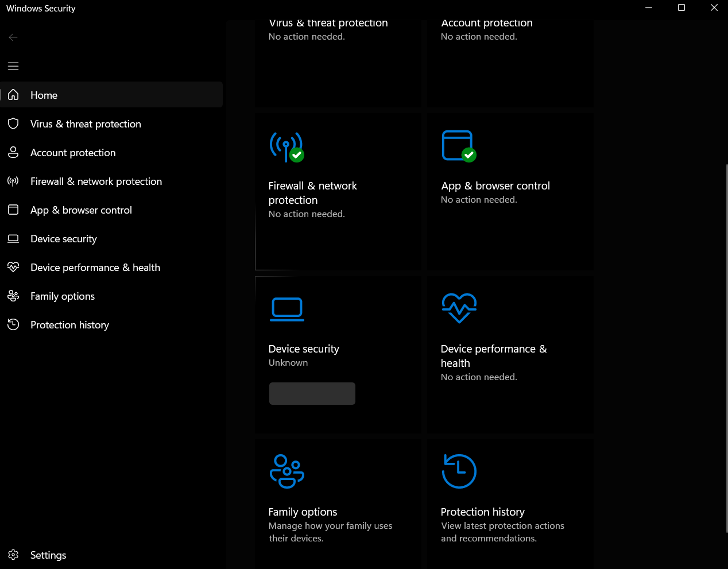Select the Virus & threat protection shield icon

pos(13,123)
